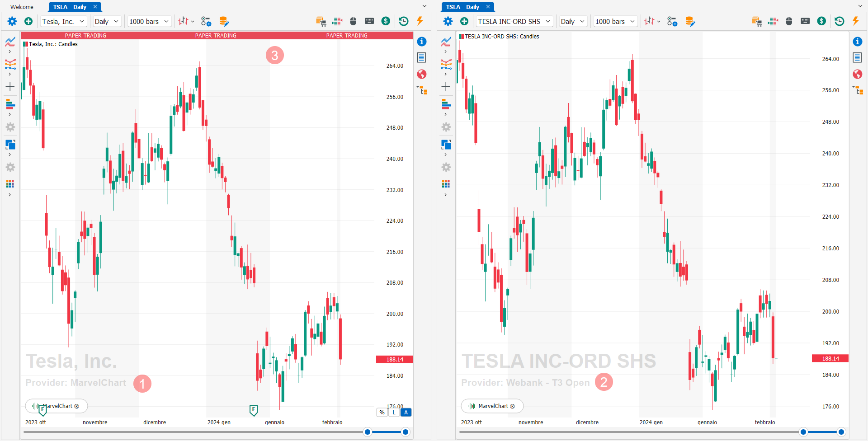Image resolution: width=868 pixels, height=441 pixels.
Task: Click database edit icon in right toolbar
Action: [x=690, y=21]
